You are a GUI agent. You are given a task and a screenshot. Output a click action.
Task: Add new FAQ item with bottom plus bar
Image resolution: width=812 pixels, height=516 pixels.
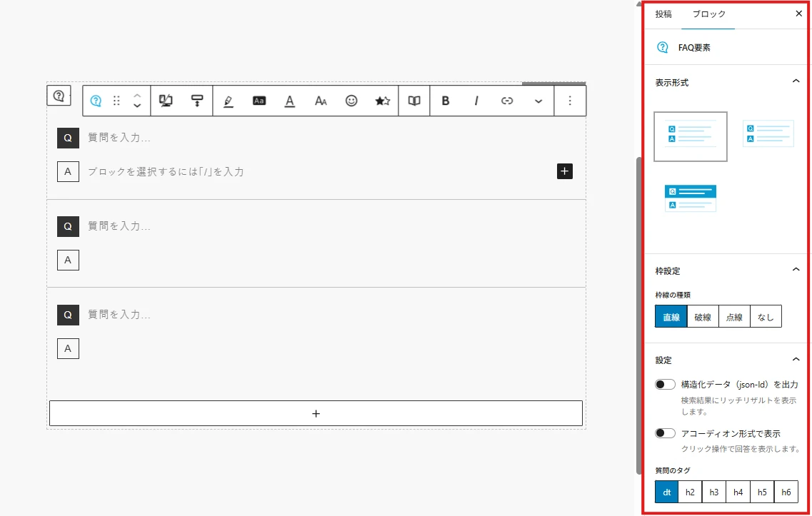(316, 413)
